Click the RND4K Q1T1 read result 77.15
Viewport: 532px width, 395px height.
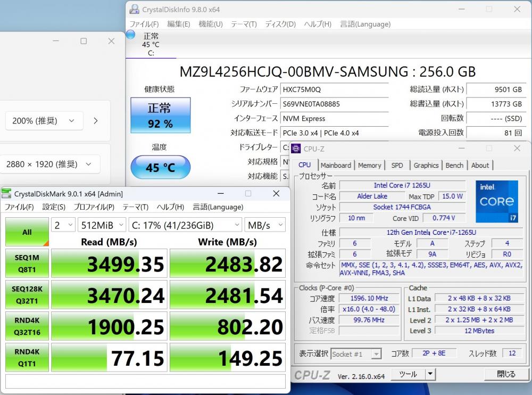pyautogui.click(x=109, y=357)
